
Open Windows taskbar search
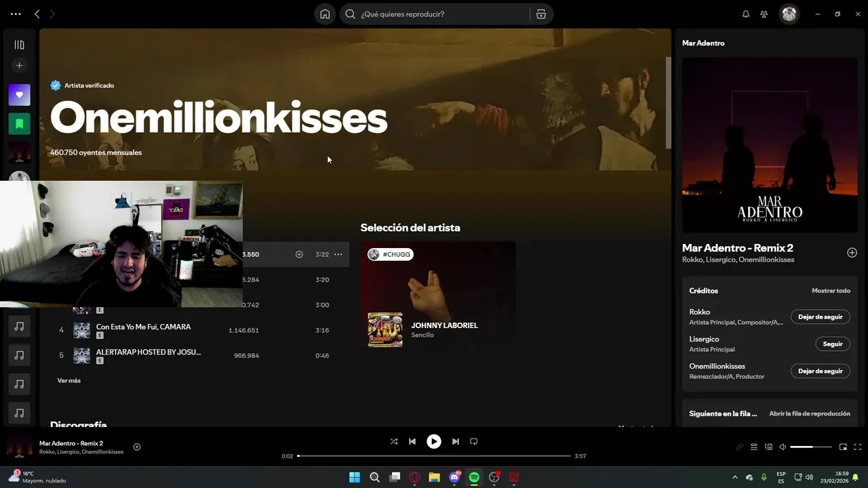pyautogui.click(x=374, y=477)
